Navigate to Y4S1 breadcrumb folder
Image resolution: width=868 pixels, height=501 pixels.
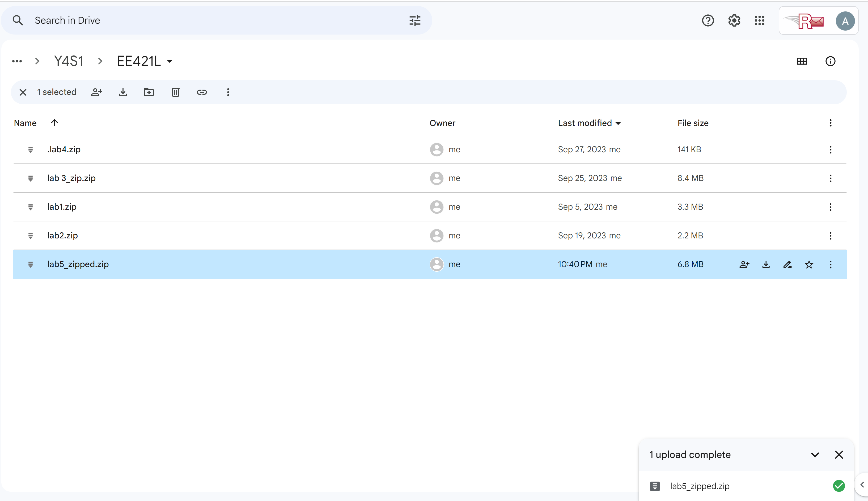click(69, 61)
